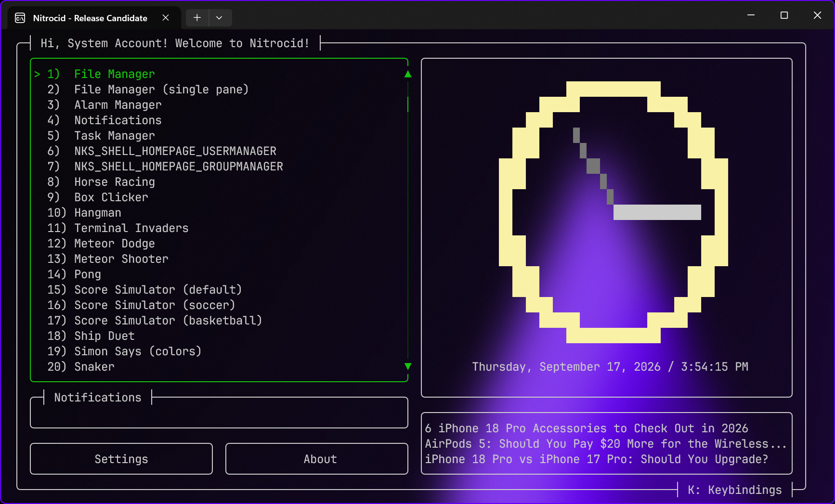This screenshot has width=835, height=504.
Task: Click the menu list scrollbar thumb
Action: (408, 104)
